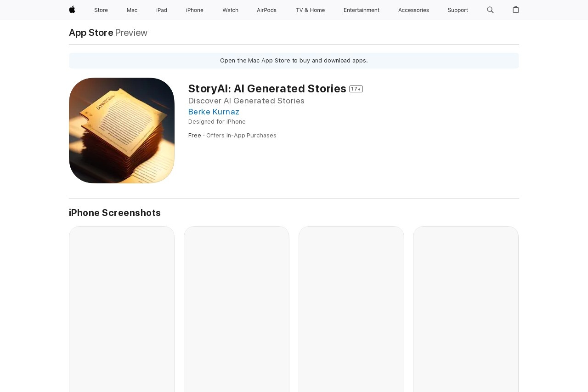Click the 'iPhone Screenshots' heading
588x392 pixels.
(x=115, y=213)
